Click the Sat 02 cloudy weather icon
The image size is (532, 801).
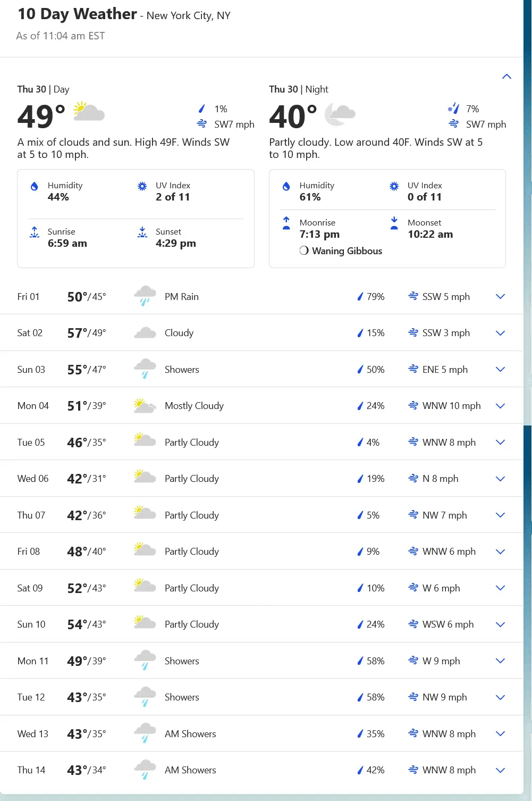pos(145,333)
